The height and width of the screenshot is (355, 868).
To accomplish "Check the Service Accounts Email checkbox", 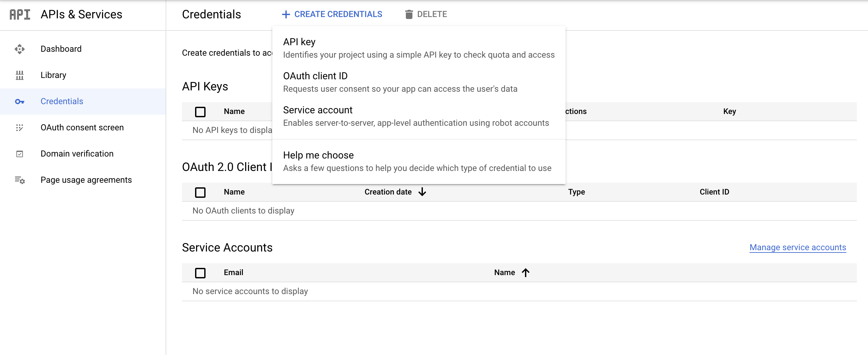I will (200, 273).
